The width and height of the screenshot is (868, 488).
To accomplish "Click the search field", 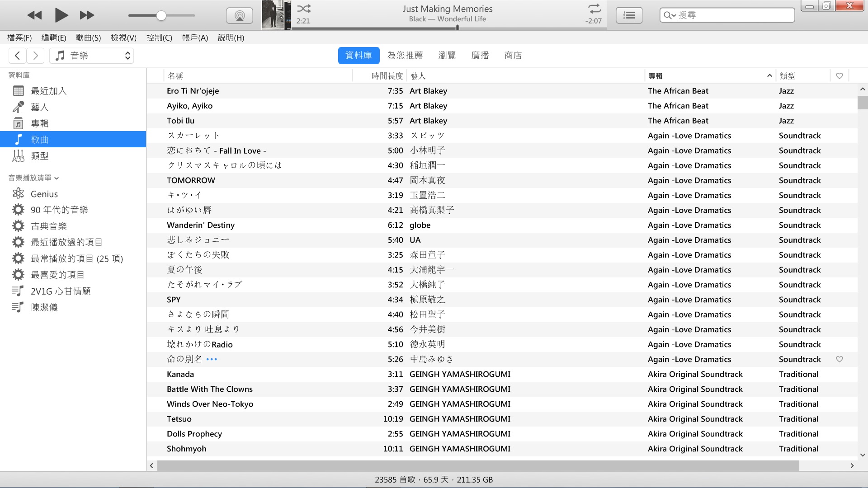I will [727, 15].
